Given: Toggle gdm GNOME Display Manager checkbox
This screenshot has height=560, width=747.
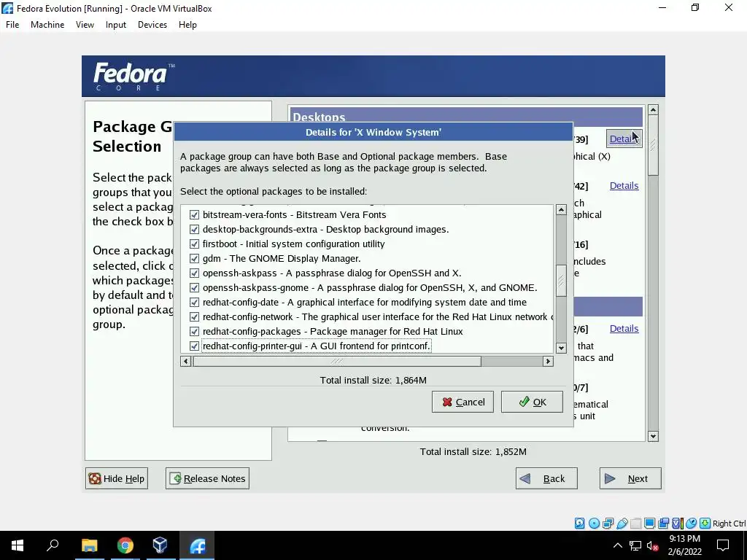Looking at the screenshot, I should click(194, 259).
